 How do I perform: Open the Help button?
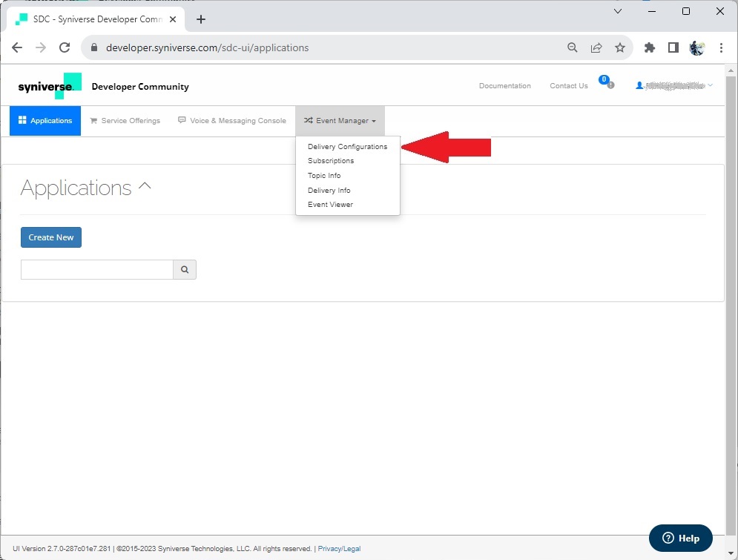[681, 538]
